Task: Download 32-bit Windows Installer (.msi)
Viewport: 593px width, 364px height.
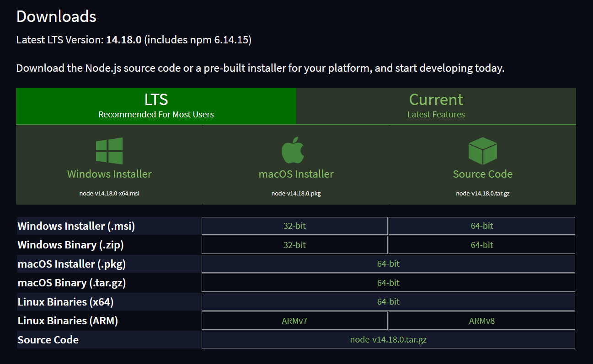Action: point(294,226)
